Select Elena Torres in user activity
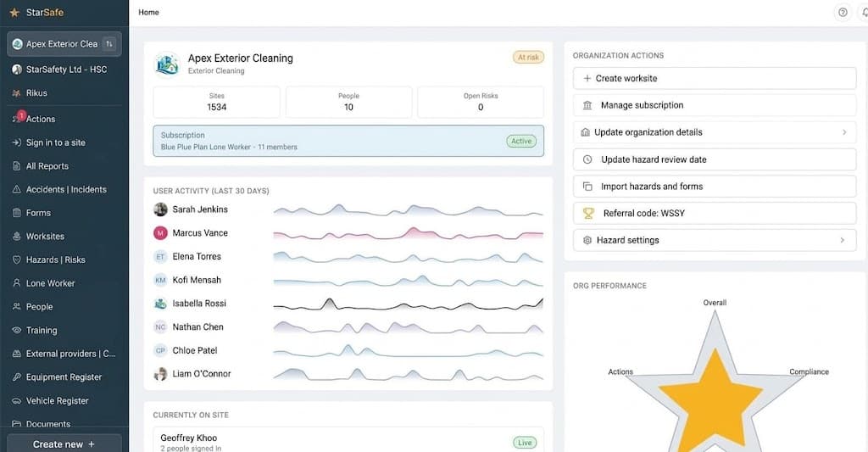This screenshot has height=452, width=868. coord(197,256)
